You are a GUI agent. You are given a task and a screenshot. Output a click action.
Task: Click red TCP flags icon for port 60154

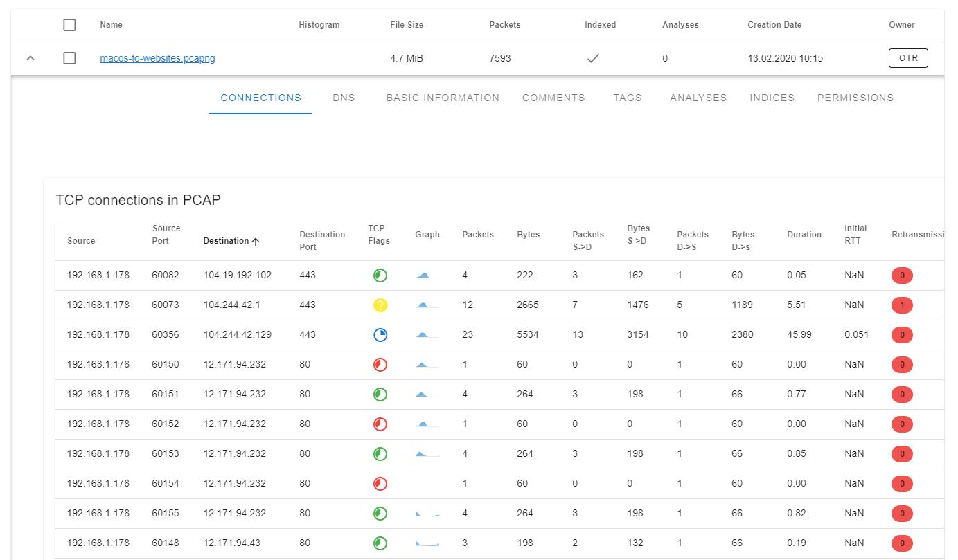pos(380,484)
